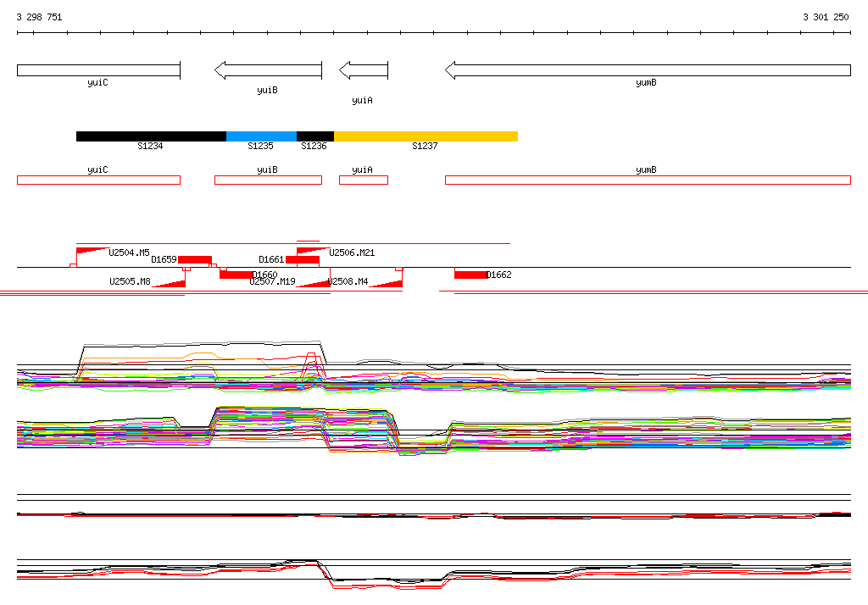Select the yuiB gene arrow

click(268, 70)
